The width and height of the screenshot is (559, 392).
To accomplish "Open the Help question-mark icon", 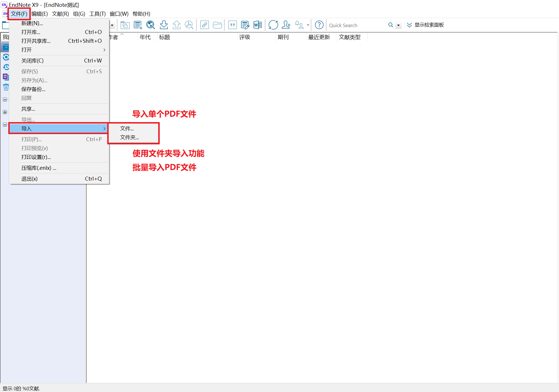I will pos(319,25).
